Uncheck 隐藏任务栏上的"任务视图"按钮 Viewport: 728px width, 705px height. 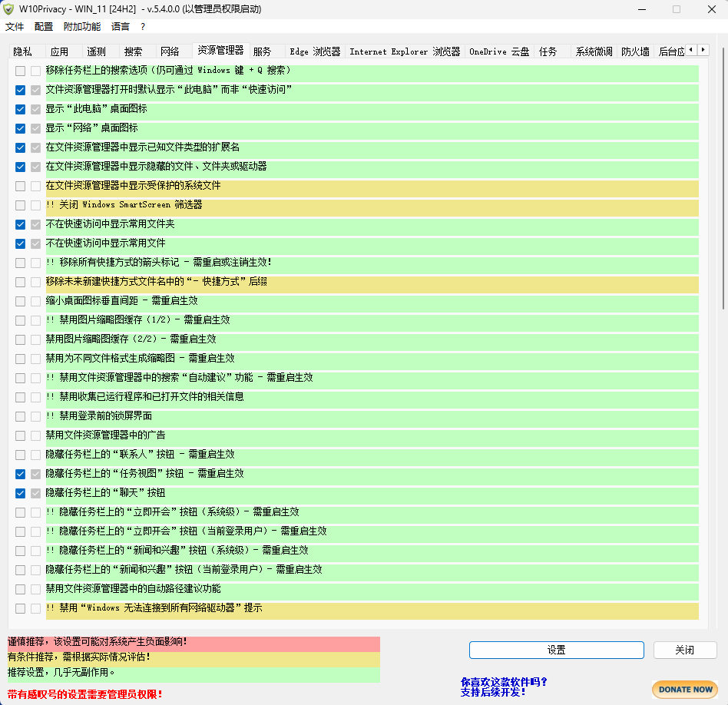[20, 474]
